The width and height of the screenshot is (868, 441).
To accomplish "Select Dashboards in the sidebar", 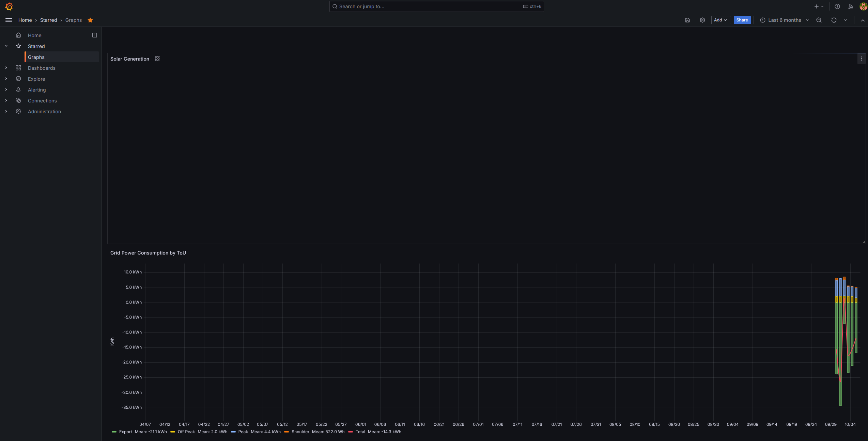I will pyautogui.click(x=42, y=68).
